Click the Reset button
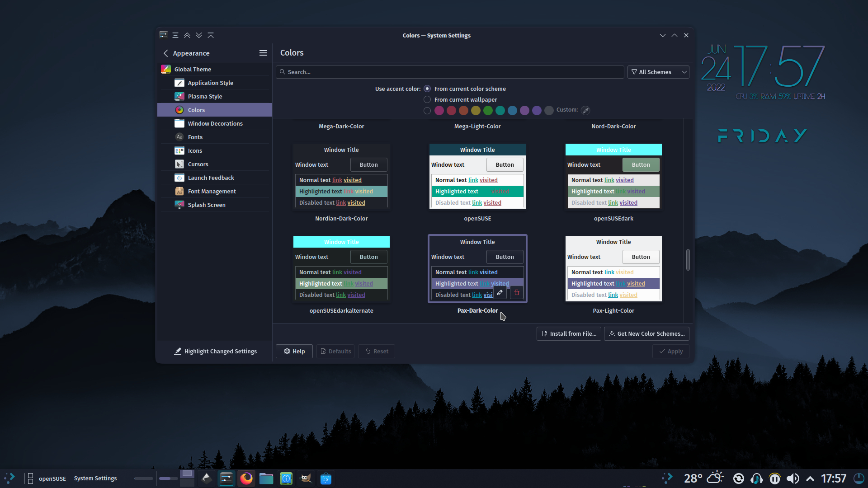868x488 pixels. pyautogui.click(x=377, y=352)
